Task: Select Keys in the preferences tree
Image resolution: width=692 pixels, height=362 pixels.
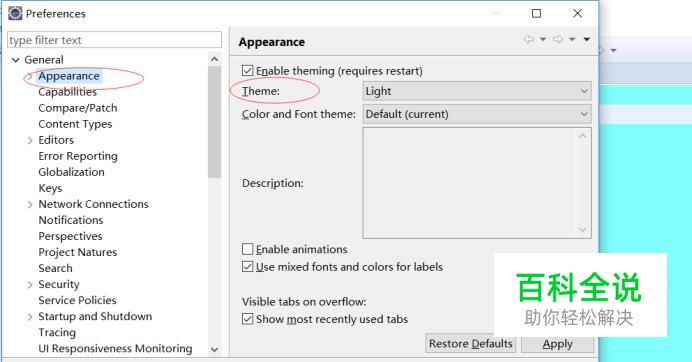Action: tap(50, 188)
